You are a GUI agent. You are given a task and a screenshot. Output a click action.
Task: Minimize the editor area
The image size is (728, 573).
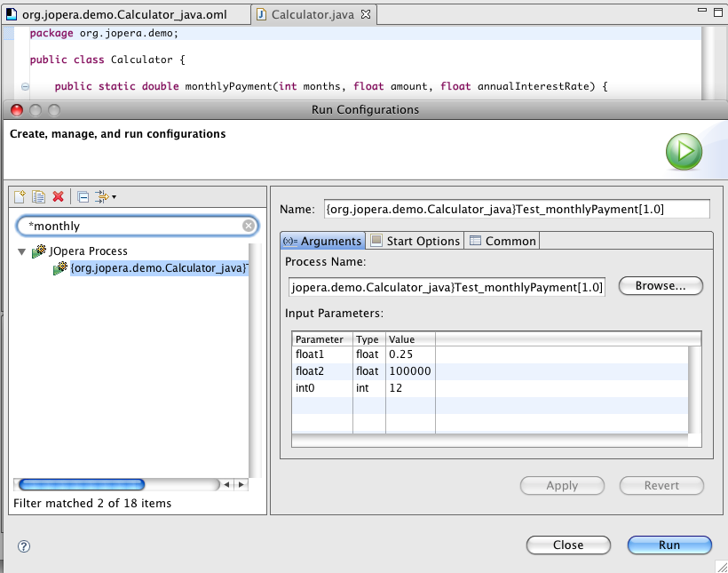(x=702, y=10)
